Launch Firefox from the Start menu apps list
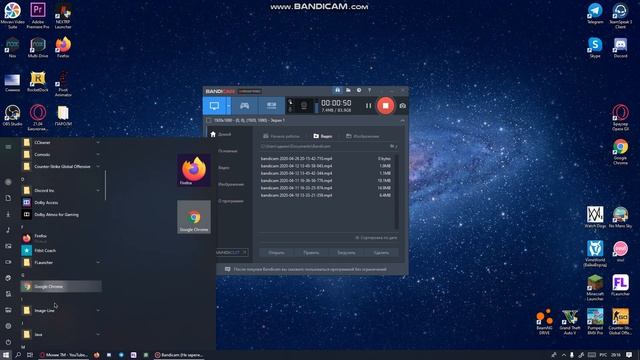 pyautogui.click(x=61, y=238)
